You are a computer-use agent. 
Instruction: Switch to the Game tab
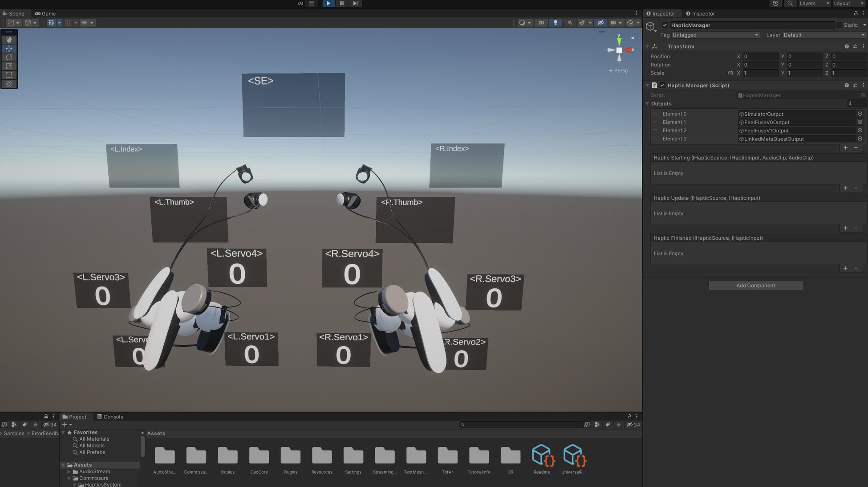click(x=45, y=14)
